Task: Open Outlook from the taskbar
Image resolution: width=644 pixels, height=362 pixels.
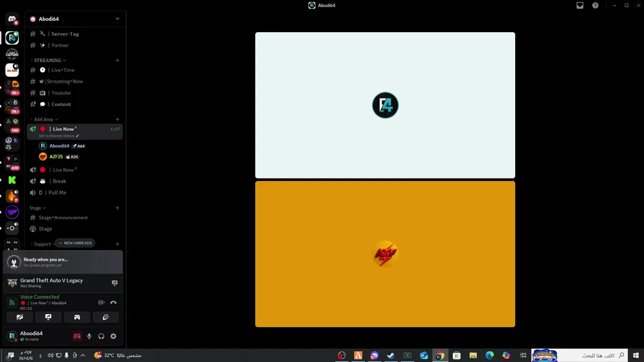Action: click(424, 355)
